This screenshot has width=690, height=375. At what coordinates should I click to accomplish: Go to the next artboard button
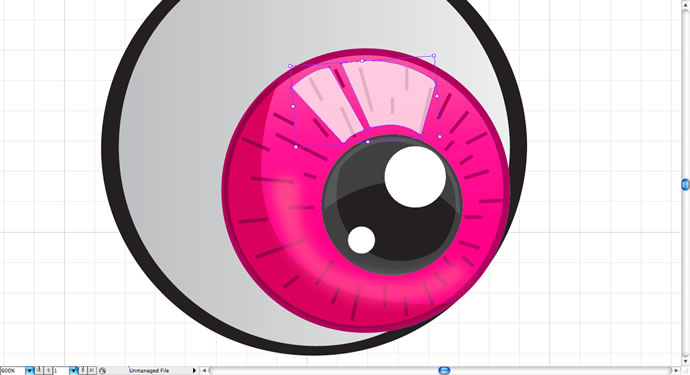83,371
